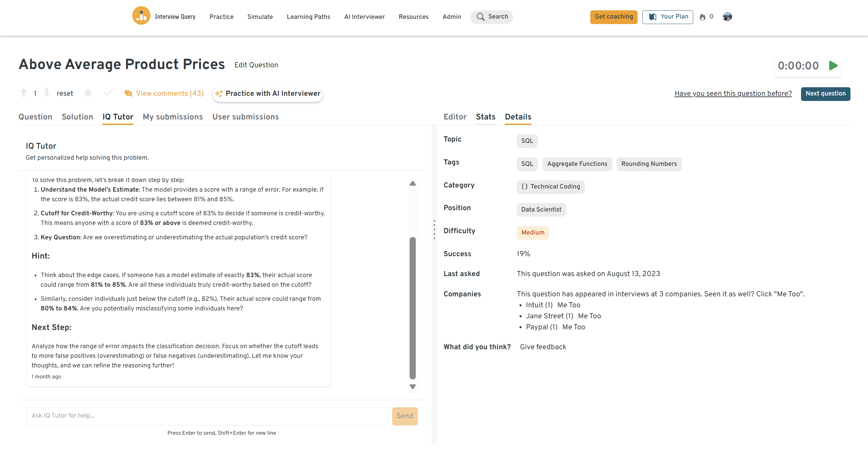Viewport: 868px width, 455px height.
Task: Focus the Ask IQ Tutor input field
Action: 207,416
